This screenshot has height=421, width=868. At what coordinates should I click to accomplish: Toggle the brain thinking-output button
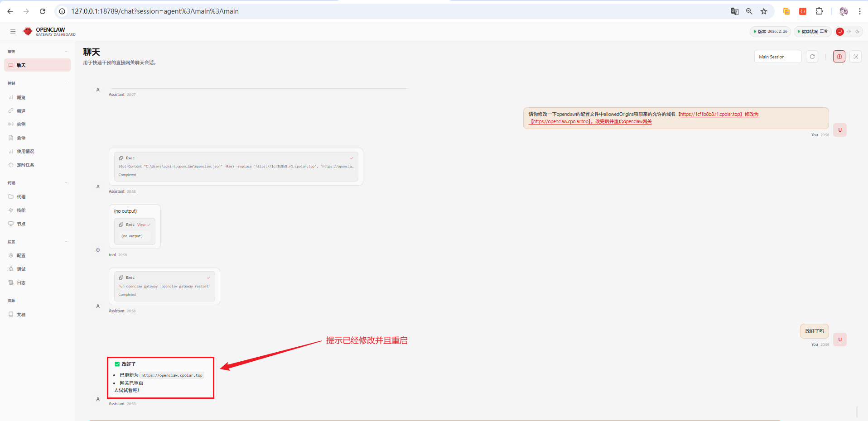pos(839,57)
